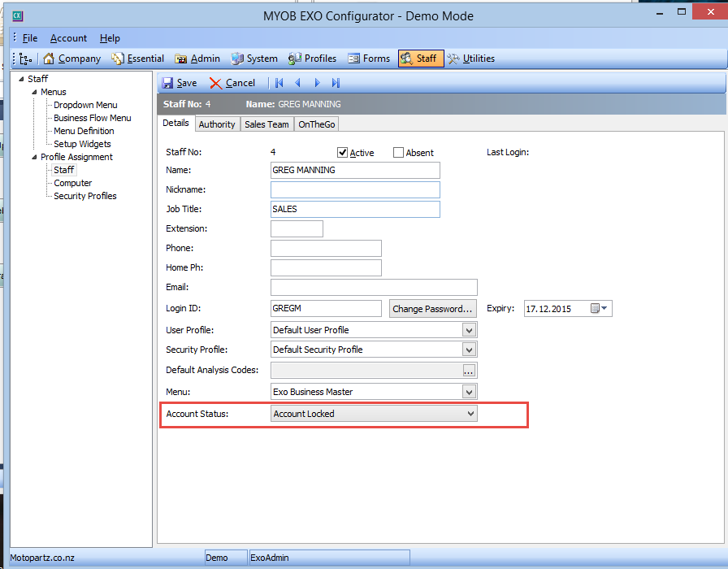Open the Admin toolbar section
This screenshot has width=728, height=569.
[x=197, y=59]
